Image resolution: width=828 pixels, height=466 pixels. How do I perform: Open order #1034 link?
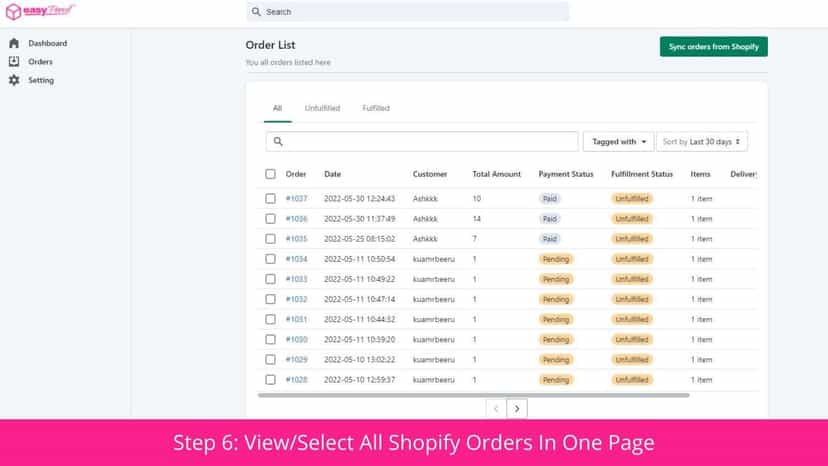(x=296, y=259)
